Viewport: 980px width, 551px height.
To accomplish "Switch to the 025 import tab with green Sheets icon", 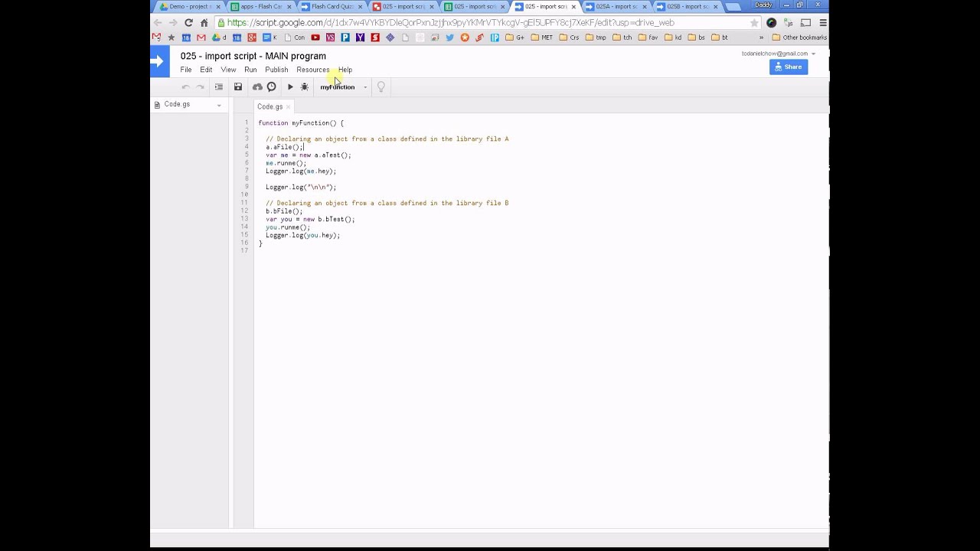I will point(472,7).
